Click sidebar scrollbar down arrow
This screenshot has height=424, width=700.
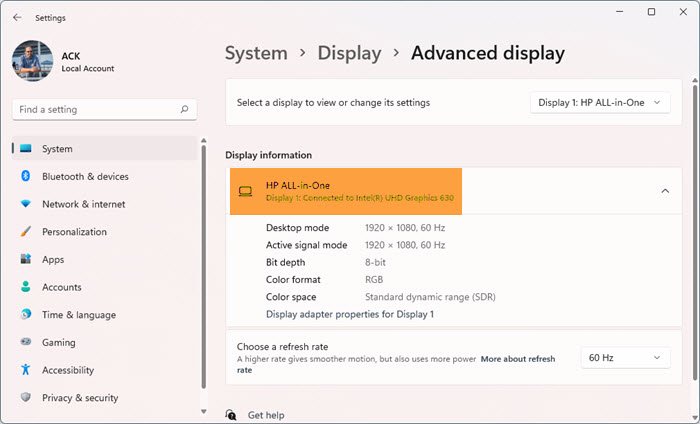(x=204, y=412)
